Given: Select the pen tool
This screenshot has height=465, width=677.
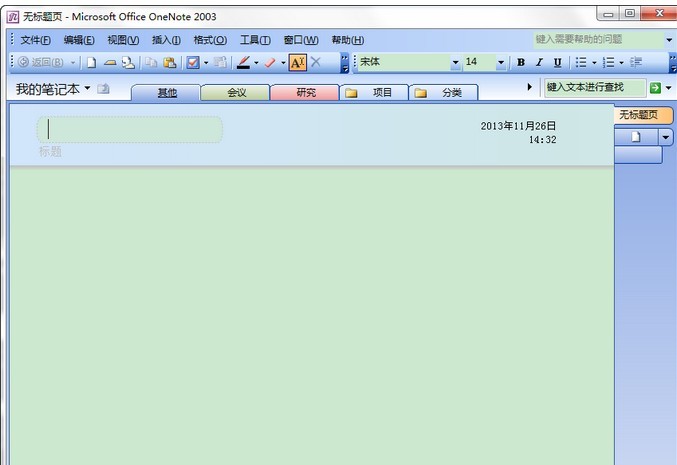Looking at the screenshot, I should pos(244,63).
